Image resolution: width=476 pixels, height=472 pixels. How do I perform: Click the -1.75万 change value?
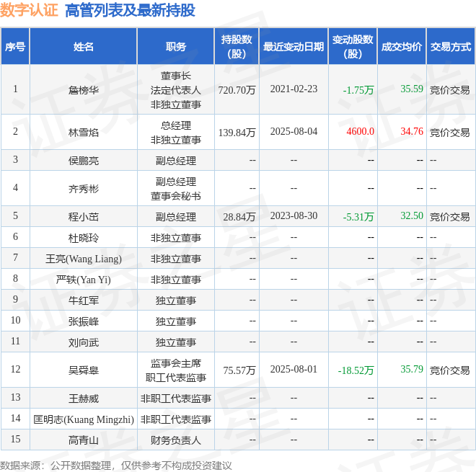coord(358,90)
